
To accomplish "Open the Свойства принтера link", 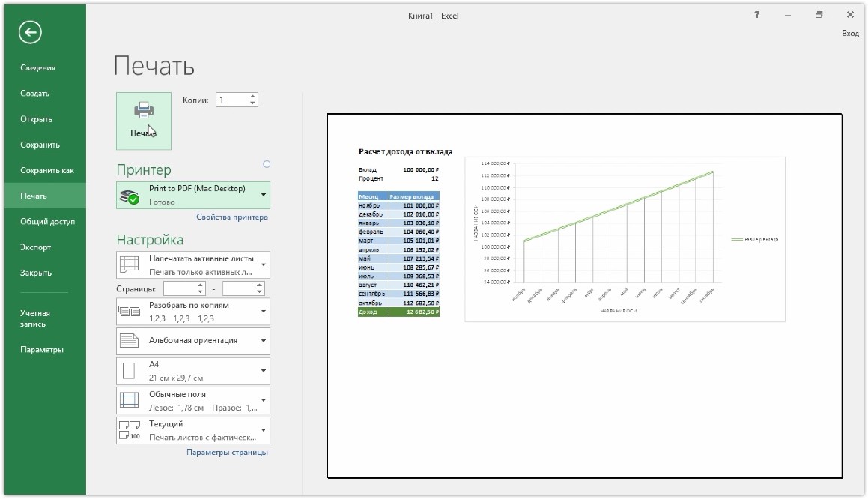I will [232, 217].
